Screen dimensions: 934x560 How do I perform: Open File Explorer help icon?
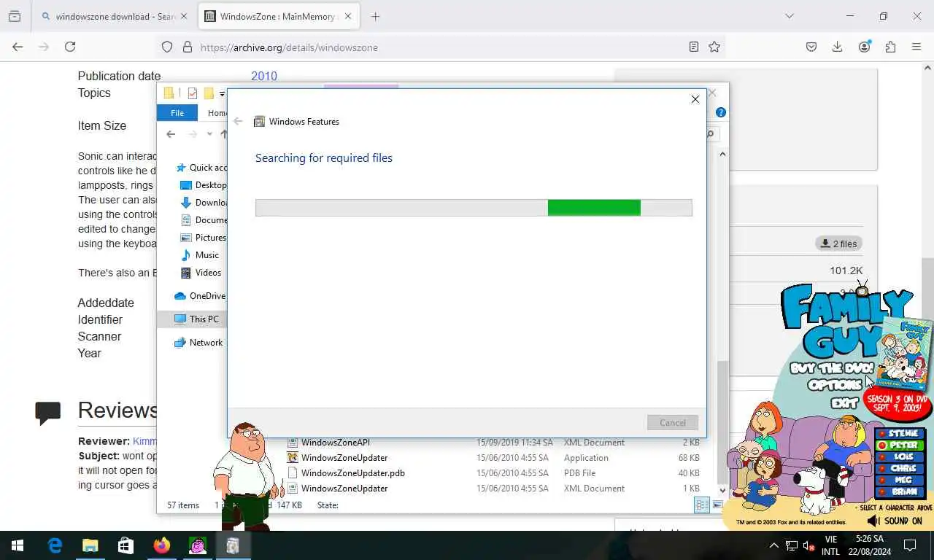click(x=721, y=112)
